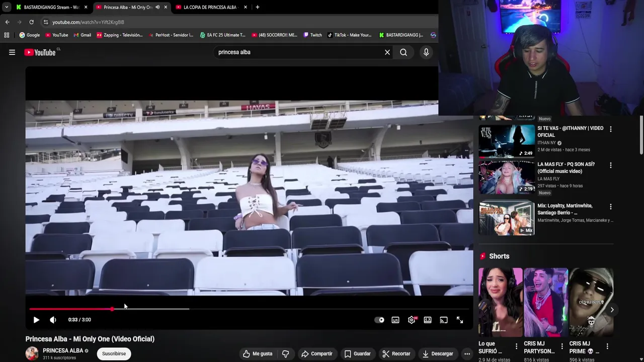Dislike the video
644x362 pixels.
pos(286,353)
